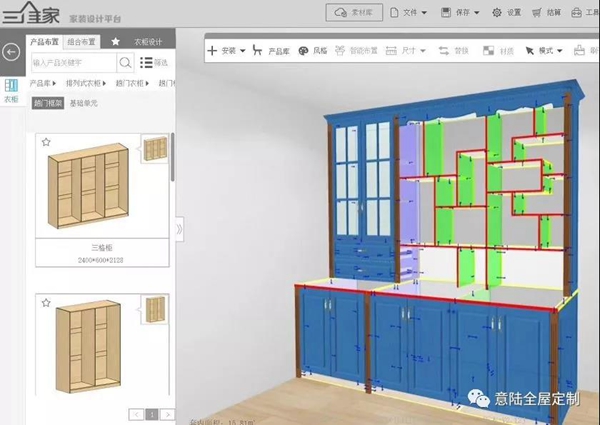This screenshot has height=425, width=600.
Task: Click the 智能布置 smart layout tool
Action: click(356, 50)
